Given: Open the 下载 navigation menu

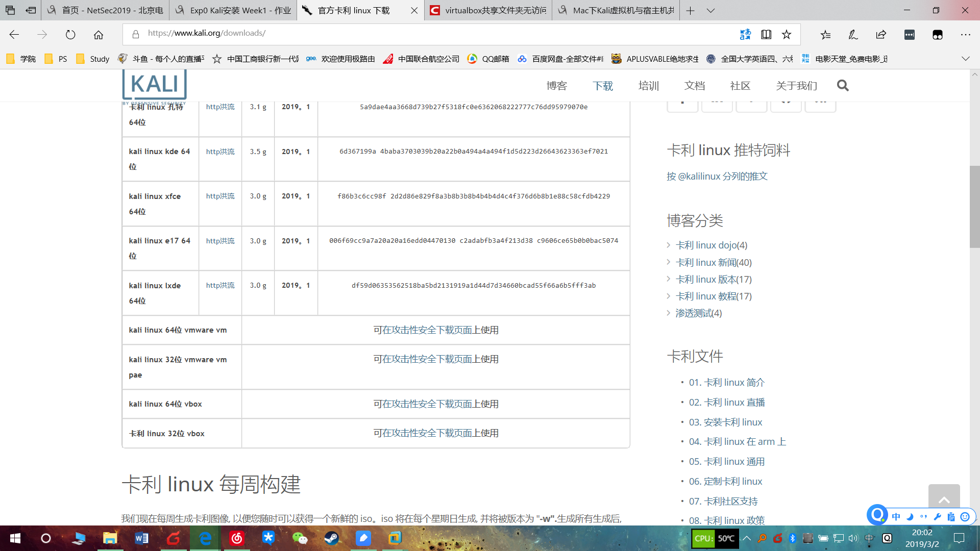Looking at the screenshot, I should 603,86.
